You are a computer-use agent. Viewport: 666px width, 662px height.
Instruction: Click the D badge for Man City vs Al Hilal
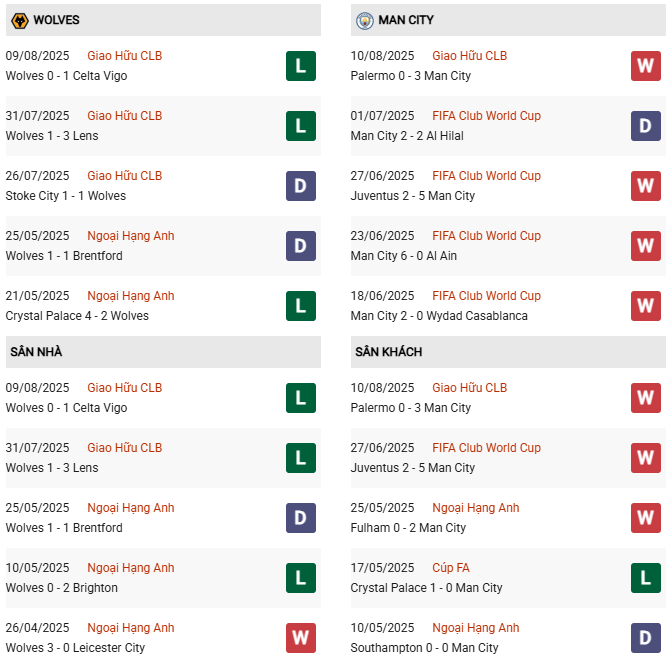click(645, 126)
